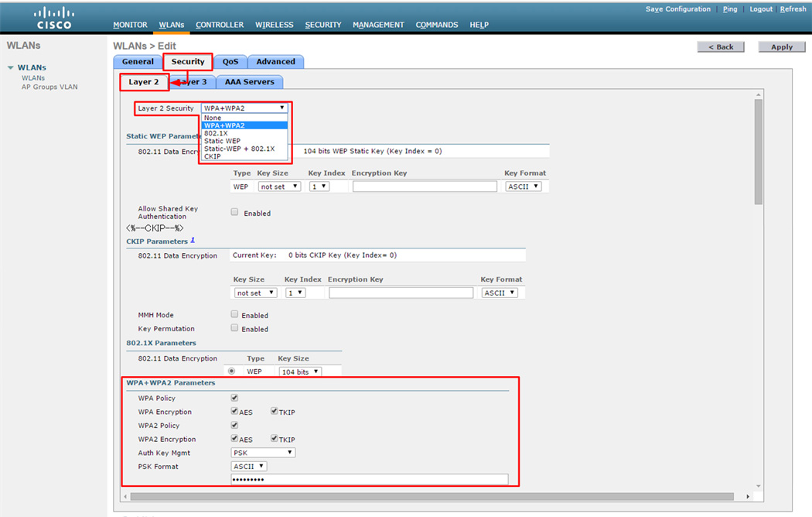Image resolution: width=812 pixels, height=517 pixels.
Task: Switch to the QoS tab
Action: point(230,62)
